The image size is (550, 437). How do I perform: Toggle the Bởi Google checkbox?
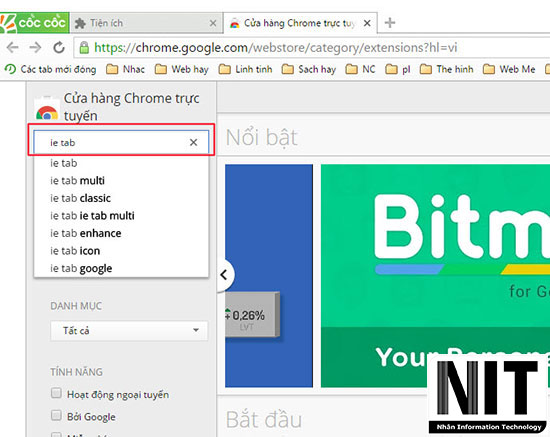point(56,416)
